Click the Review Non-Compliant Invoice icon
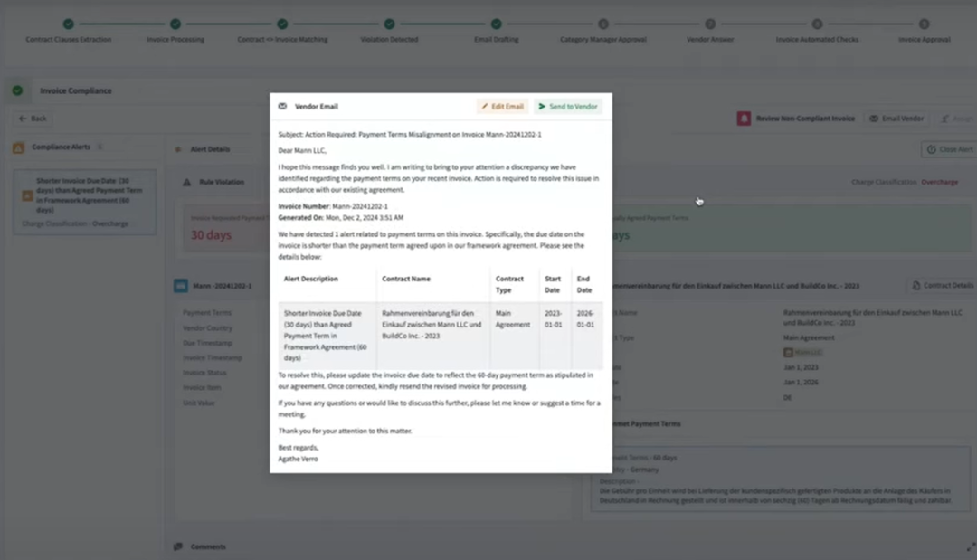Image resolution: width=977 pixels, height=560 pixels. [744, 119]
